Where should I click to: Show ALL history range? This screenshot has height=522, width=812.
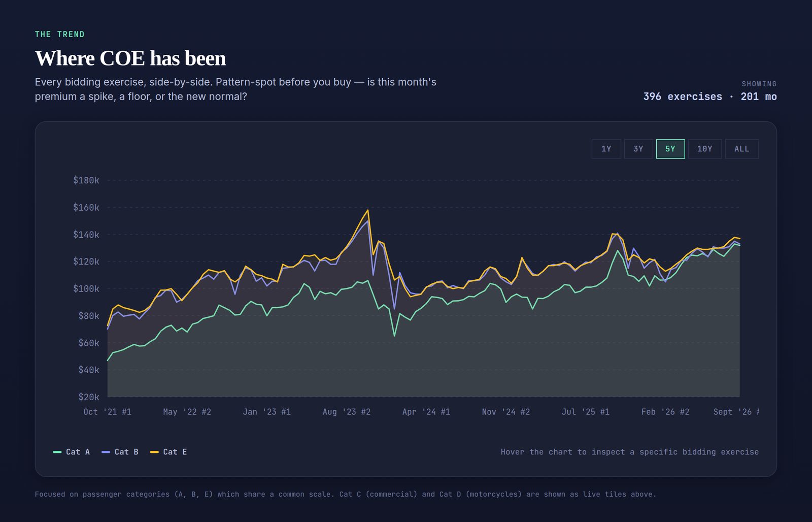(742, 149)
